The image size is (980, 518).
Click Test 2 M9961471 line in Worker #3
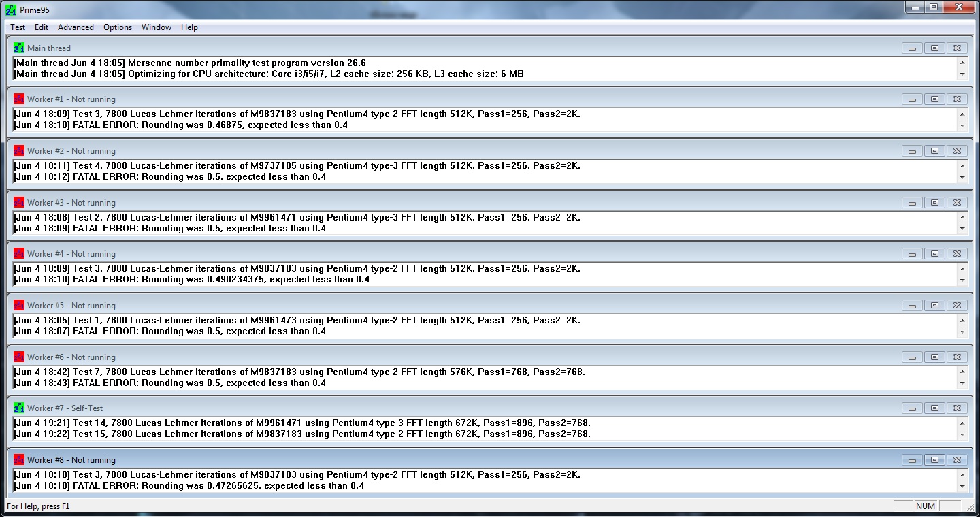297,218
